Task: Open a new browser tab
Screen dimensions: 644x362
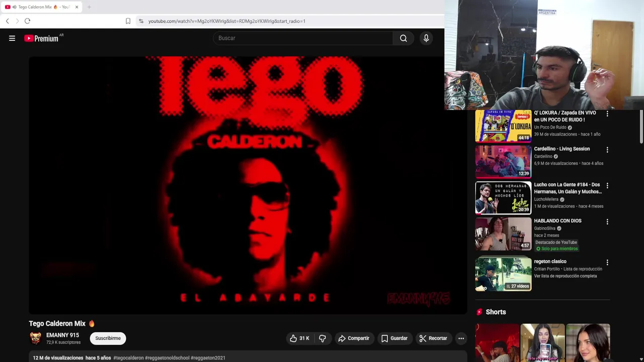Action: pos(89,7)
